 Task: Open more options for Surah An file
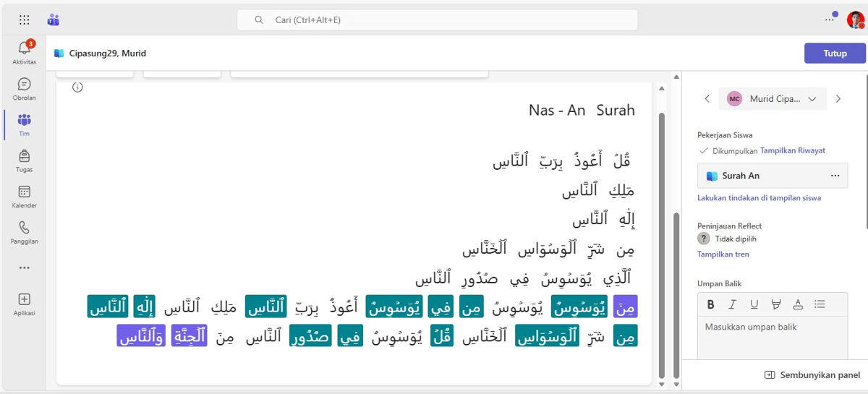click(835, 176)
